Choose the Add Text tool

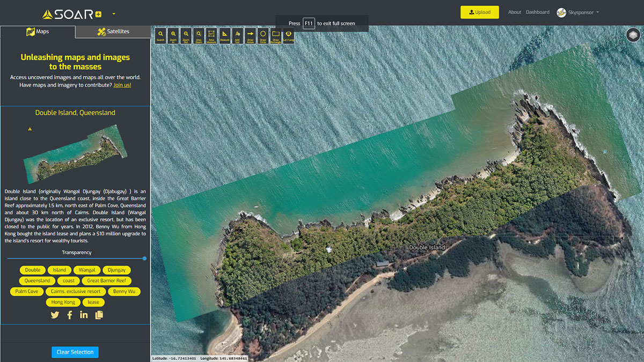(237, 35)
